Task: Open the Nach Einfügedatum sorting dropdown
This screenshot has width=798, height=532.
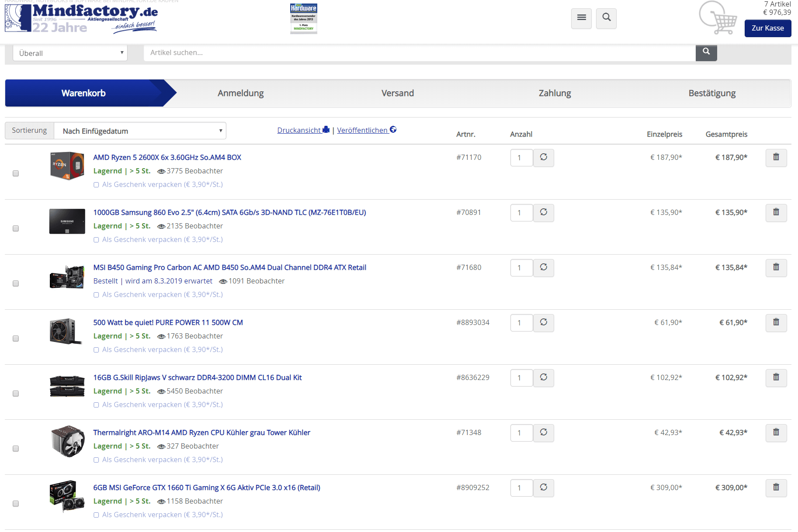Action: 140,131
